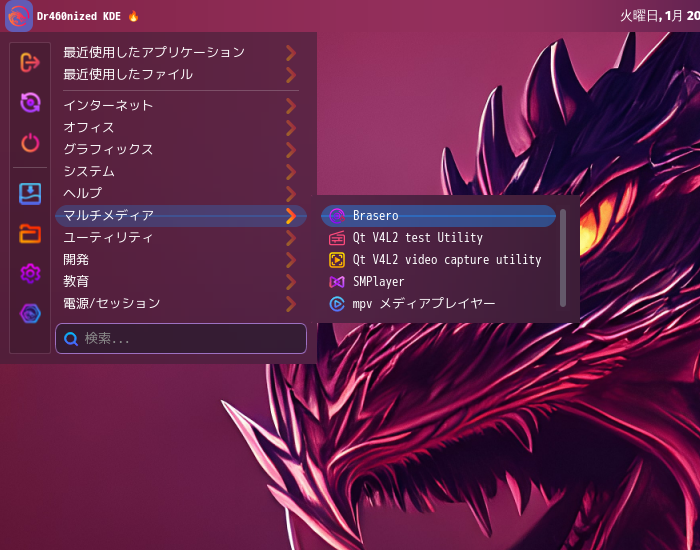Launch mpv メディアプレイヤー

[438, 304]
